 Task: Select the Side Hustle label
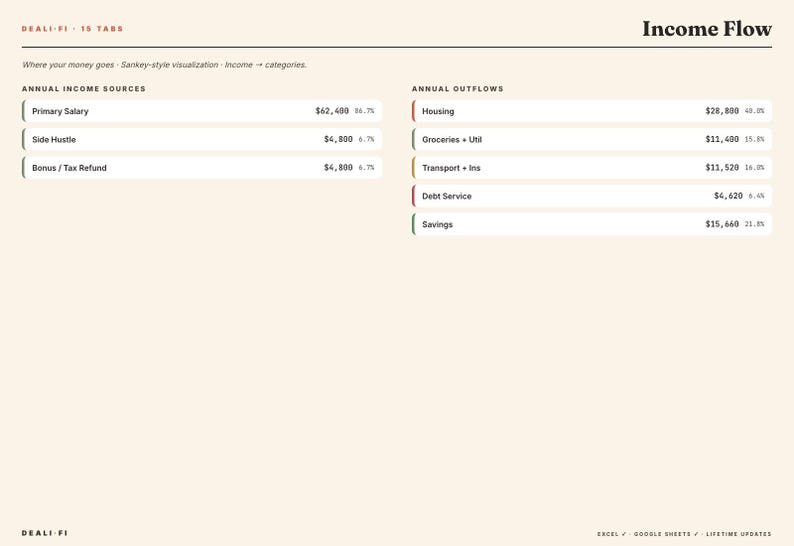[54, 139]
